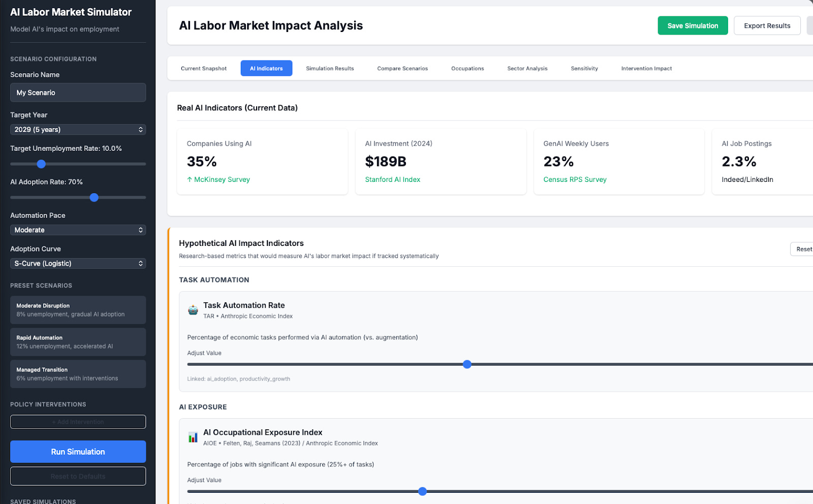Image resolution: width=813 pixels, height=504 pixels.
Task: Click the $189B AI Investment value
Action: tap(386, 162)
